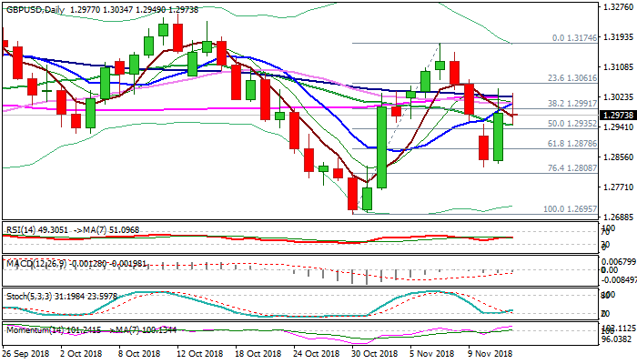Select the Stoch(5,3,3) indicator label
The image size is (637, 364).
click(26, 297)
